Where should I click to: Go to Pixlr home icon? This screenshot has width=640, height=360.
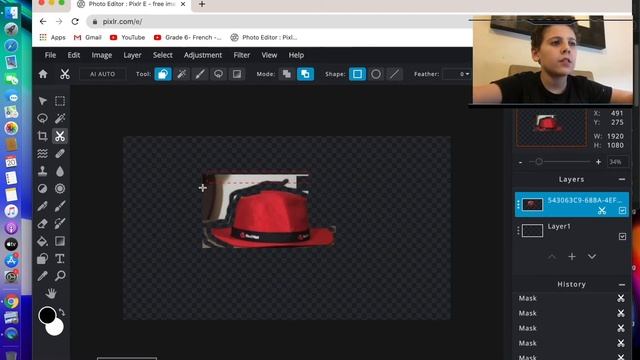(43, 74)
